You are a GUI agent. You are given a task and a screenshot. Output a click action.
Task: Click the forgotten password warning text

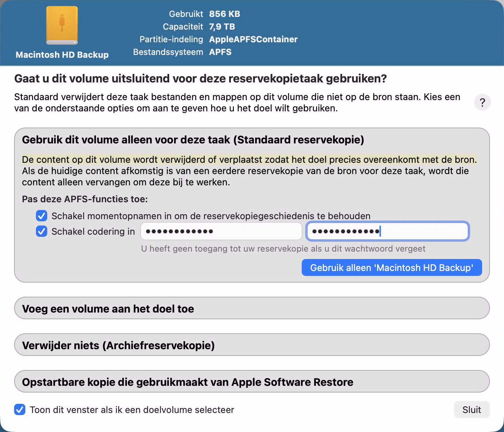pyautogui.click(x=283, y=248)
